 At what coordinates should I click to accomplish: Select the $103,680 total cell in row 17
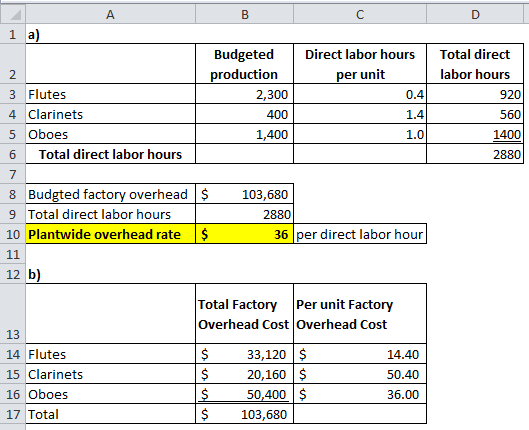coord(245,414)
